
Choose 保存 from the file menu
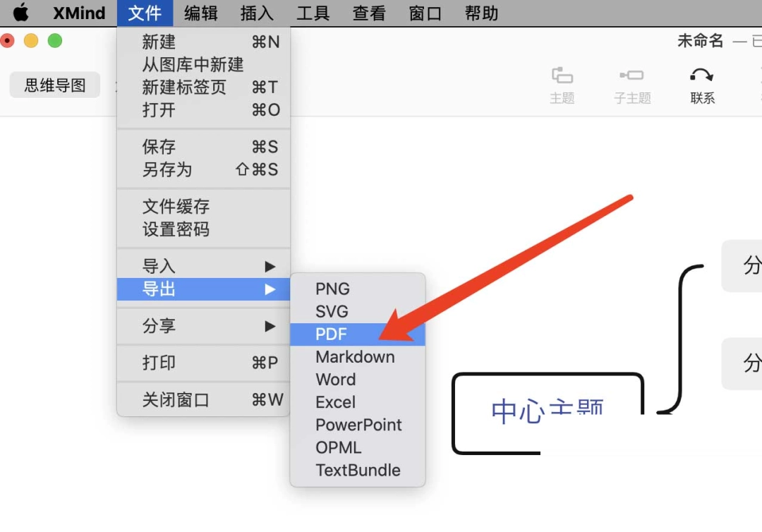[204, 147]
